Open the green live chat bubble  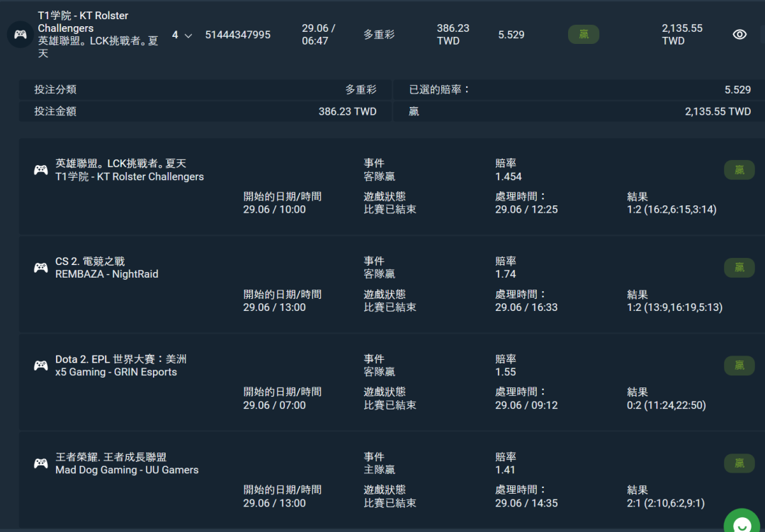click(x=742, y=523)
